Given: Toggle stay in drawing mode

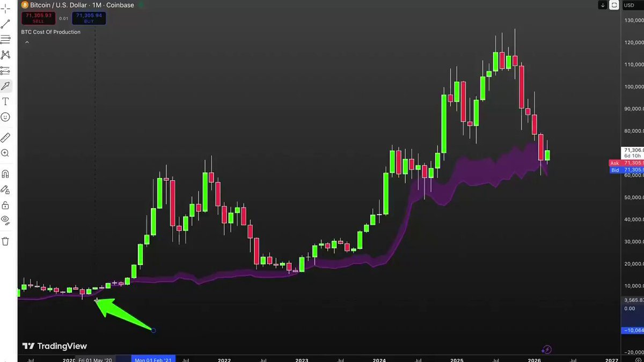Looking at the screenshot, I should point(5,189).
